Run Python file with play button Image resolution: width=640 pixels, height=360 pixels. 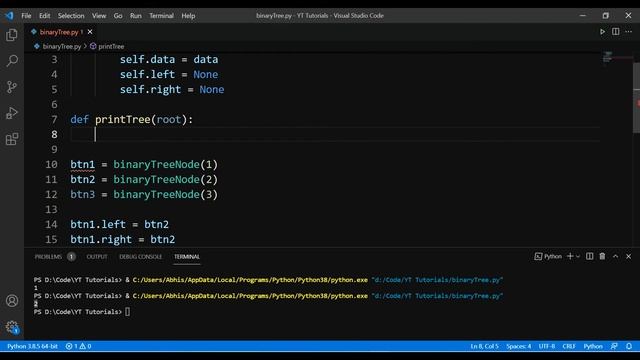pyautogui.click(x=602, y=32)
